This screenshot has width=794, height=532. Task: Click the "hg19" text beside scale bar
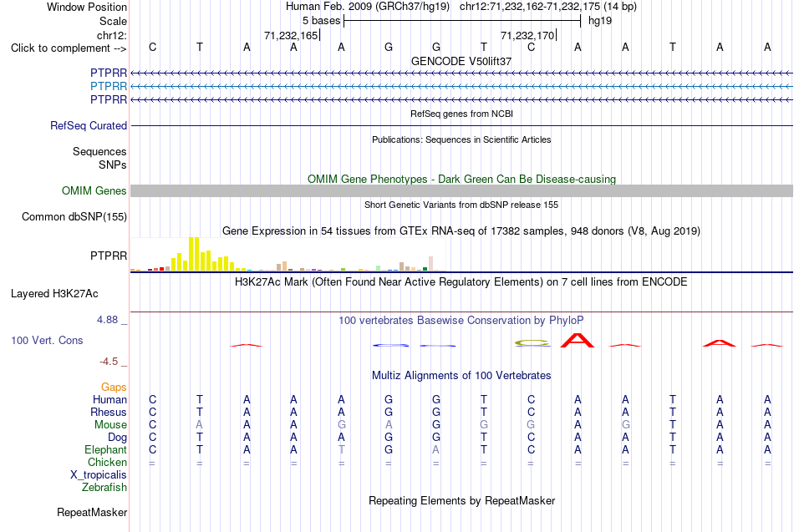pos(600,21)
